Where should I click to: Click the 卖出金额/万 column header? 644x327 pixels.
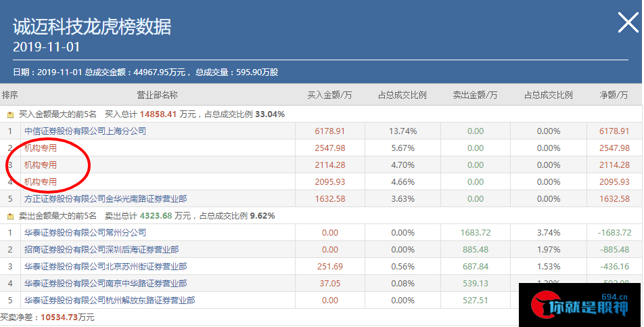pyautogui.click(x=475, y=95)
